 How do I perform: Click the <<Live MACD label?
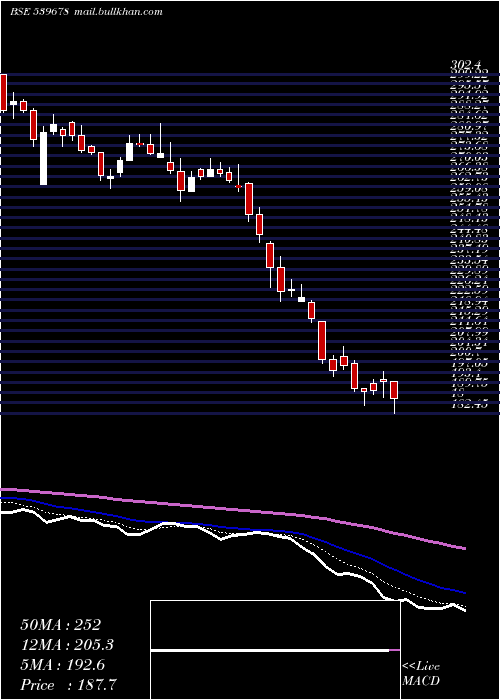tap(421, 674)
